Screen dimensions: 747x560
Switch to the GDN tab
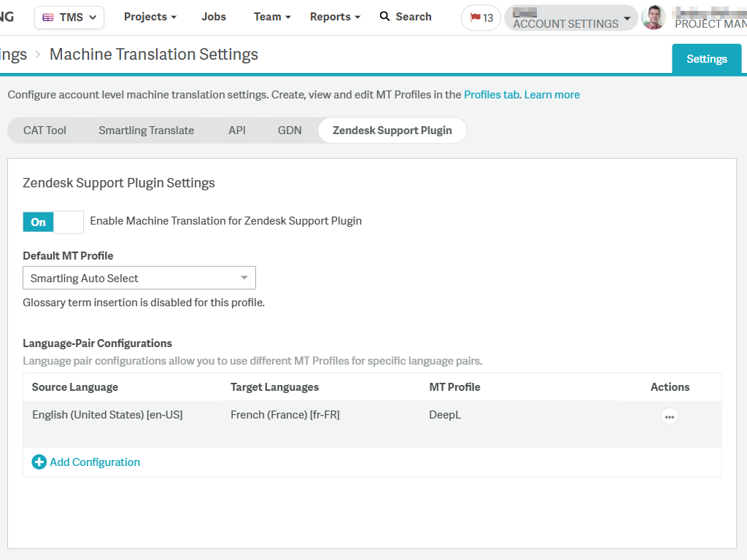tap(290, 130)
